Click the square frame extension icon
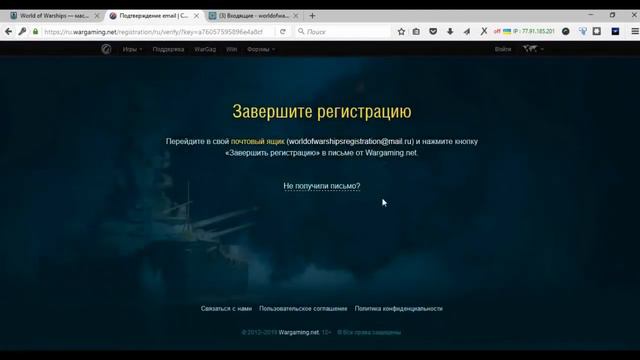640x360 pixels. pos(597,31)
